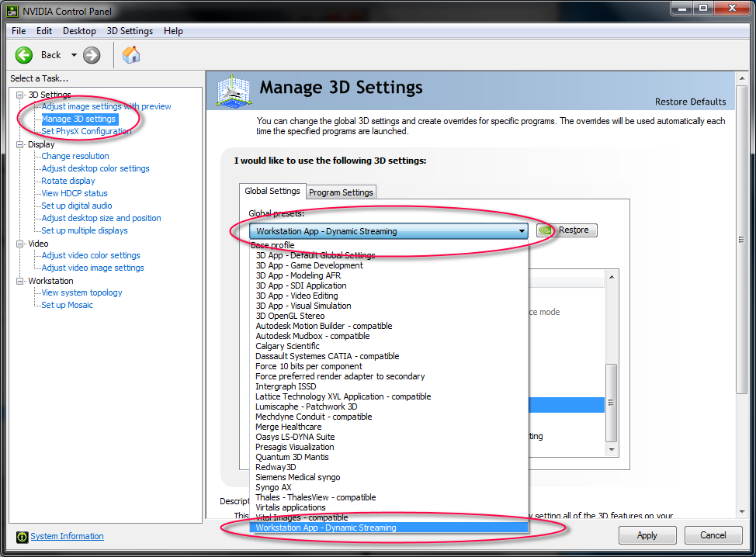Choose Autodesk Motion Builder - compatible preset
The width and height of the screenshot is (756, 557).
point(389,326)
